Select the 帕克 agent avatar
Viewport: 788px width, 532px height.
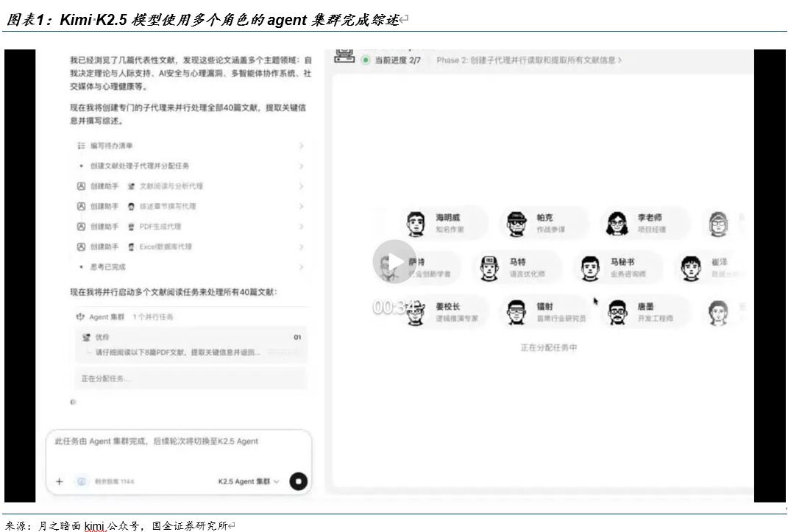[x=517, y=223]
